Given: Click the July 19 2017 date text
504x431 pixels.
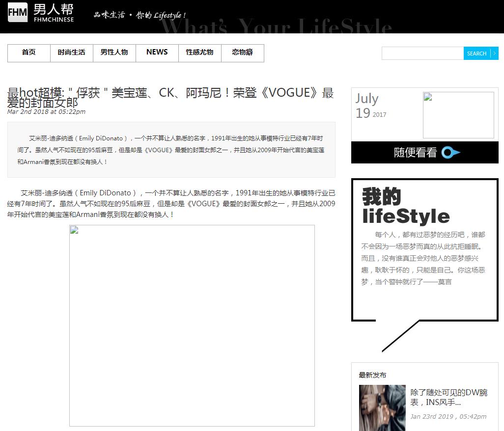Looking at the screenshot, I should click(371, 106).
